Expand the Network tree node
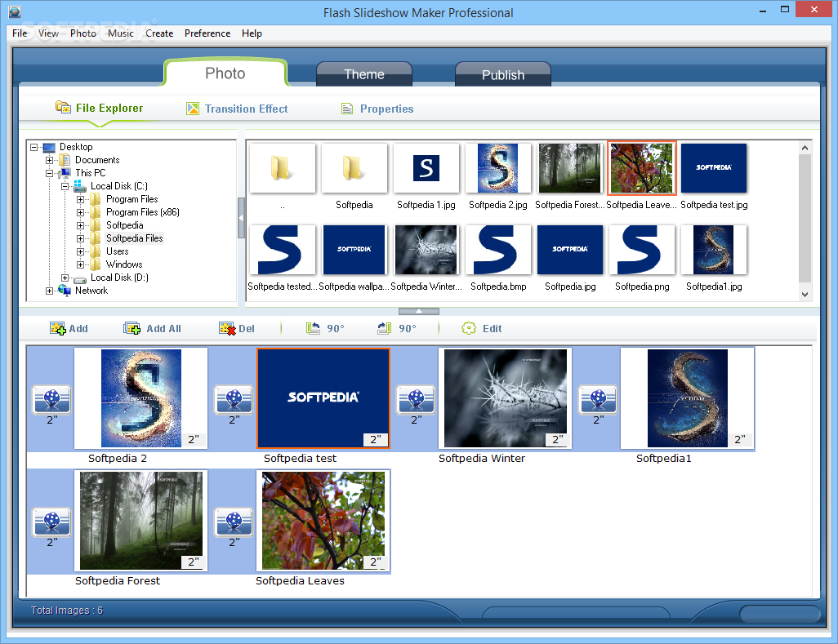 click(49, 291)
